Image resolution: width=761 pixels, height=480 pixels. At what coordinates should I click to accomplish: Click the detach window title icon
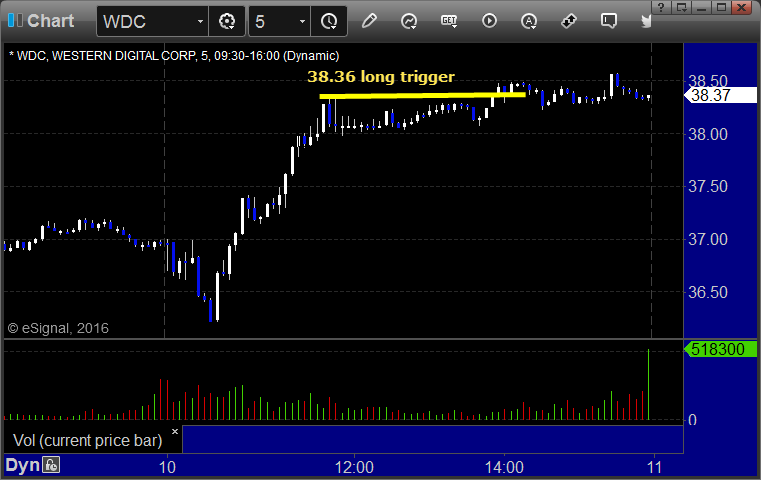(x=681, y=7)
